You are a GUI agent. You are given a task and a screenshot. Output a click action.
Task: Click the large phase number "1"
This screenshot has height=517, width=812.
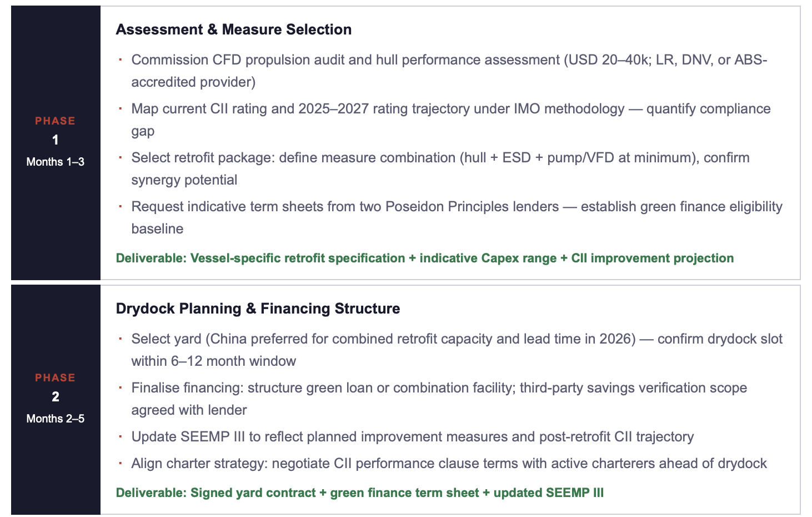[55, 140]
